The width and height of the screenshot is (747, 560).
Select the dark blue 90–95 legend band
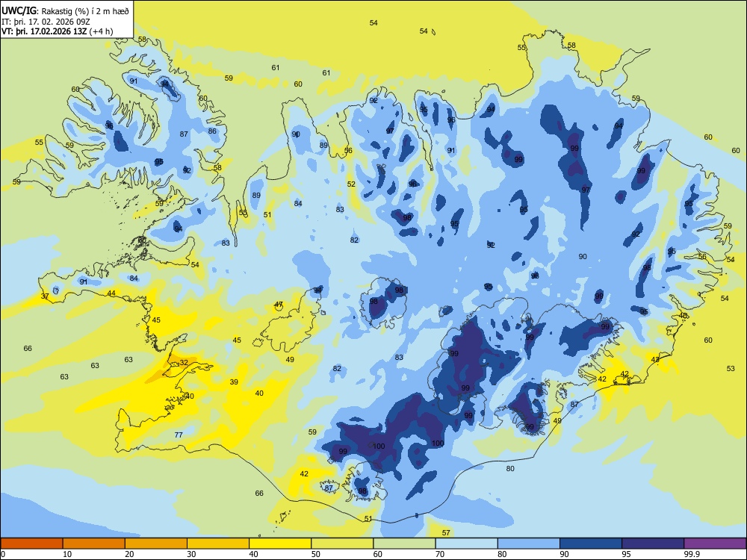[591, 544]
